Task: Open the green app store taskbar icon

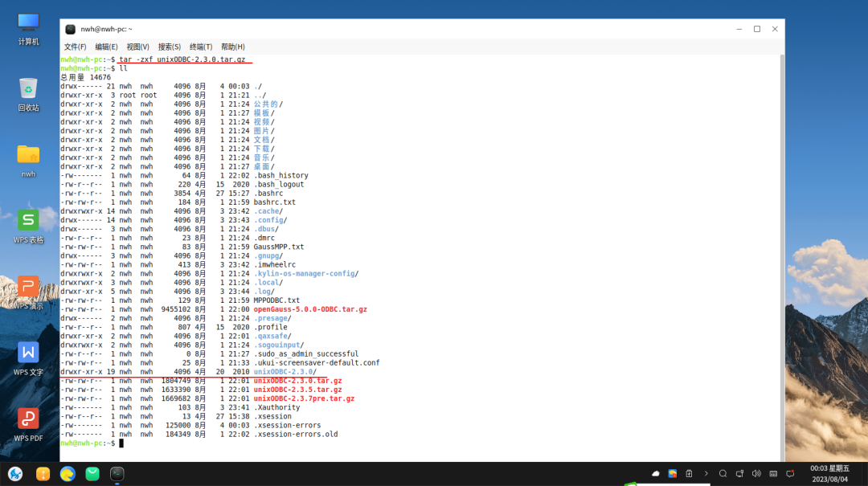Action: [x=92, y=474]
